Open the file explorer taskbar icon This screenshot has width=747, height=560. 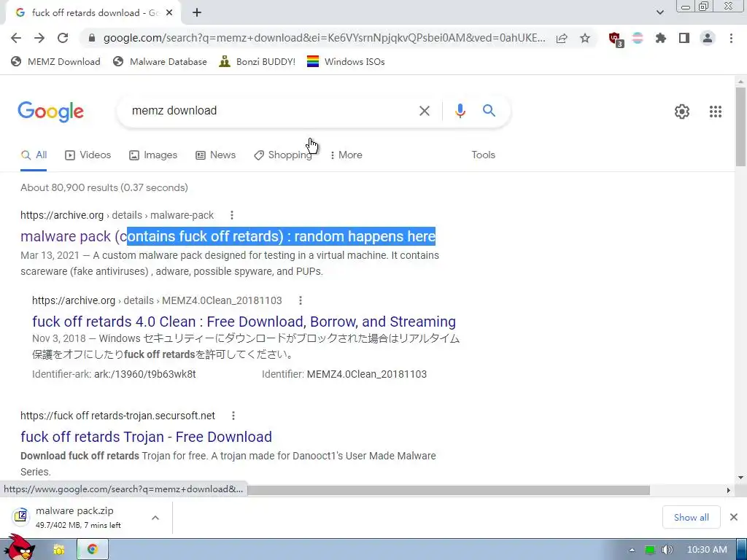point(58,550)
